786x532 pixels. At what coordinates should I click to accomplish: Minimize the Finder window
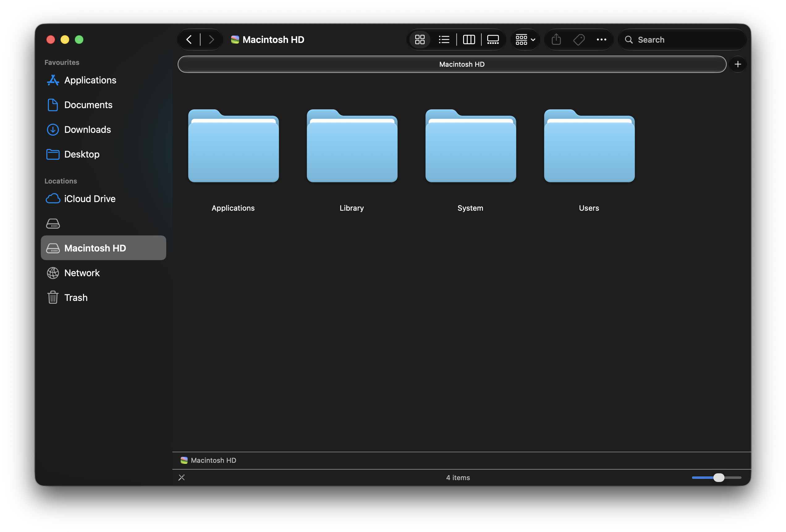65,40
